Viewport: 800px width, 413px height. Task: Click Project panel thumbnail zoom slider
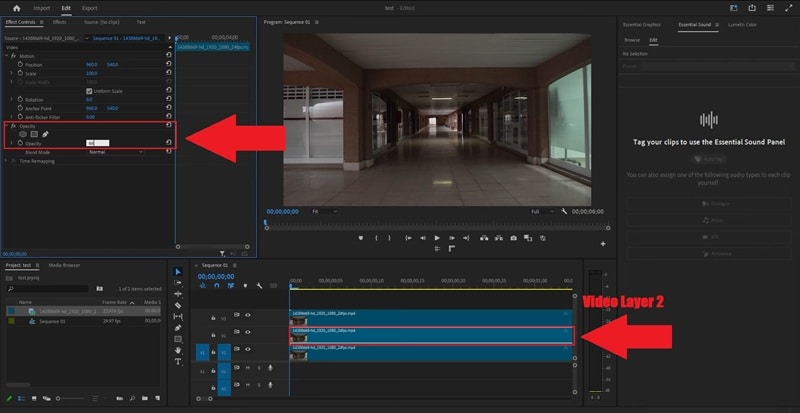point(70,398)
